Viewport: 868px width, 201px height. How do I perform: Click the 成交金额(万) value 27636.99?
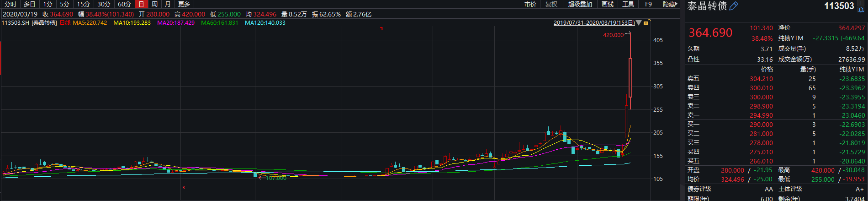(852, 60)
